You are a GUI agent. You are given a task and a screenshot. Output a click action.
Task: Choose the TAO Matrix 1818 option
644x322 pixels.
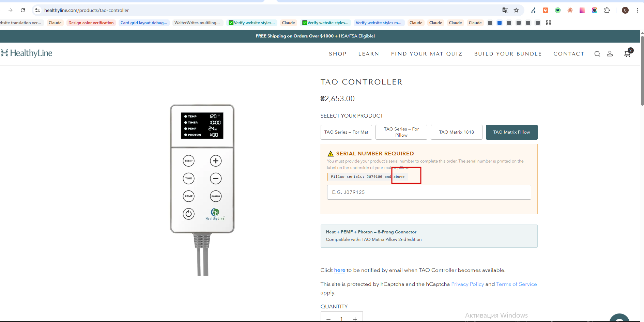457,132
